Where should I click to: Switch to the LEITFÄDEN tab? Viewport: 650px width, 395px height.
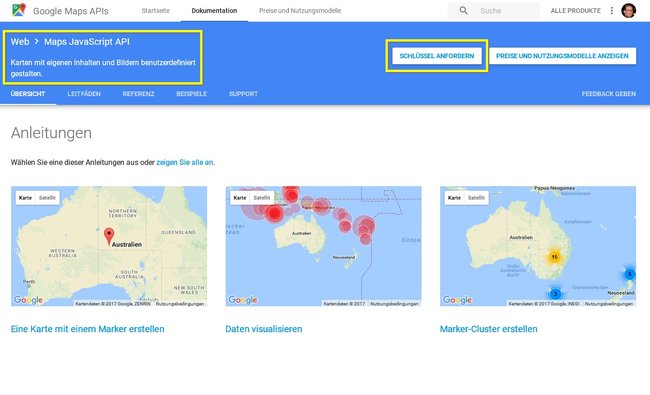click(84, 94)
